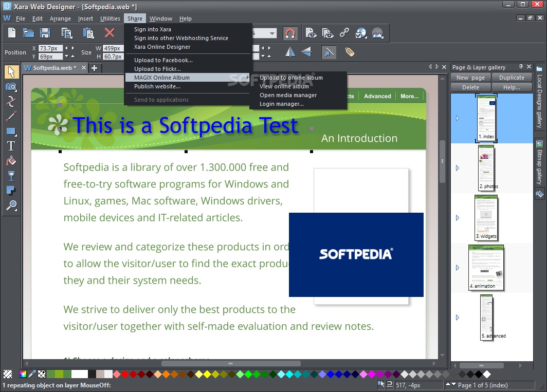Click the Paste clipboard icon
Screen dimensions: 547x392
point(88,33)
